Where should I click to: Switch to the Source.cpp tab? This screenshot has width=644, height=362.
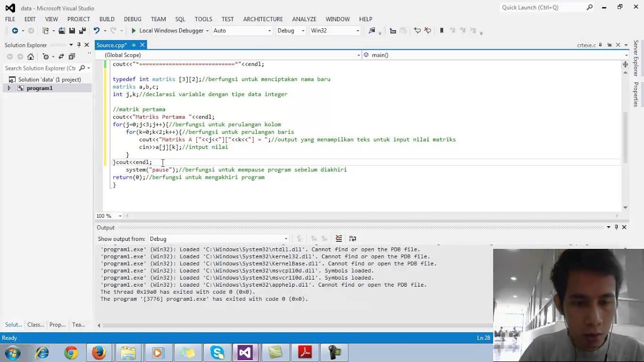(x=112, y=45)
